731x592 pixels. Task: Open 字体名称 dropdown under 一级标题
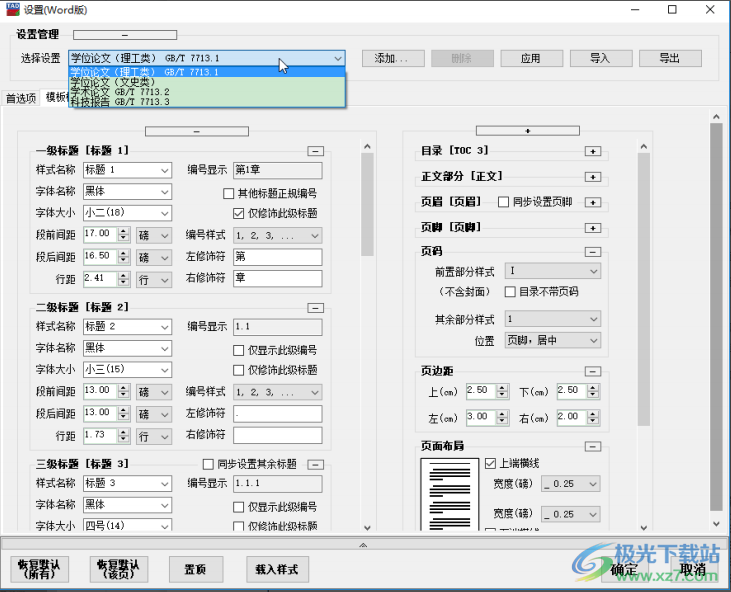click(x=165, y=192)
